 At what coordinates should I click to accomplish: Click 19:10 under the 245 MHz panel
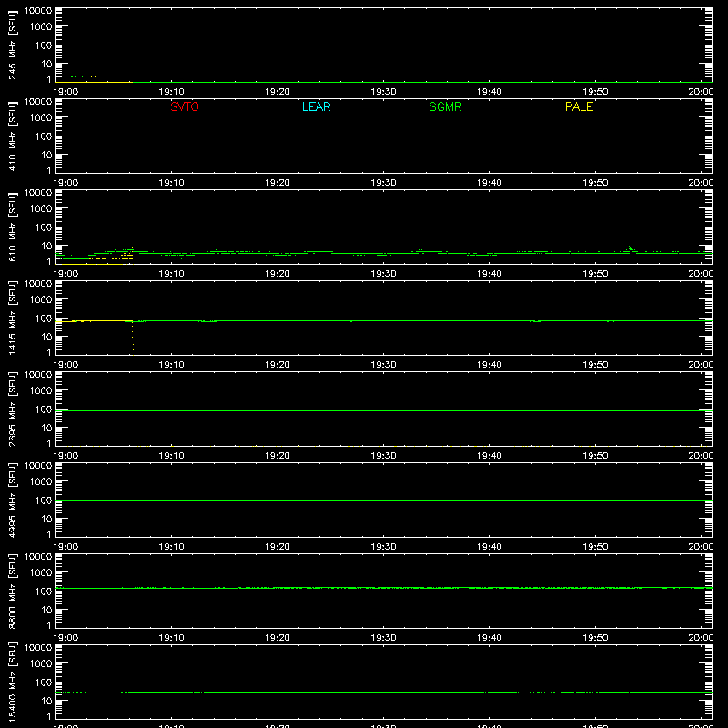[x=171, y=92]
